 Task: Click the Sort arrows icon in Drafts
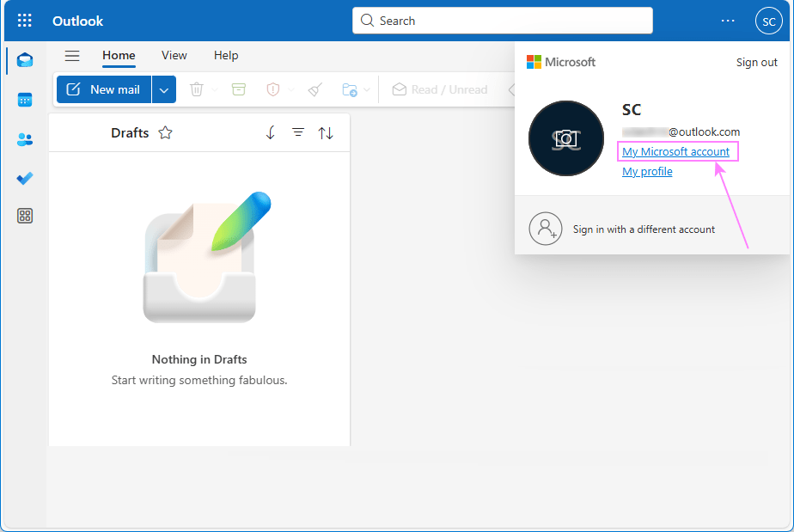coord(326,133)
